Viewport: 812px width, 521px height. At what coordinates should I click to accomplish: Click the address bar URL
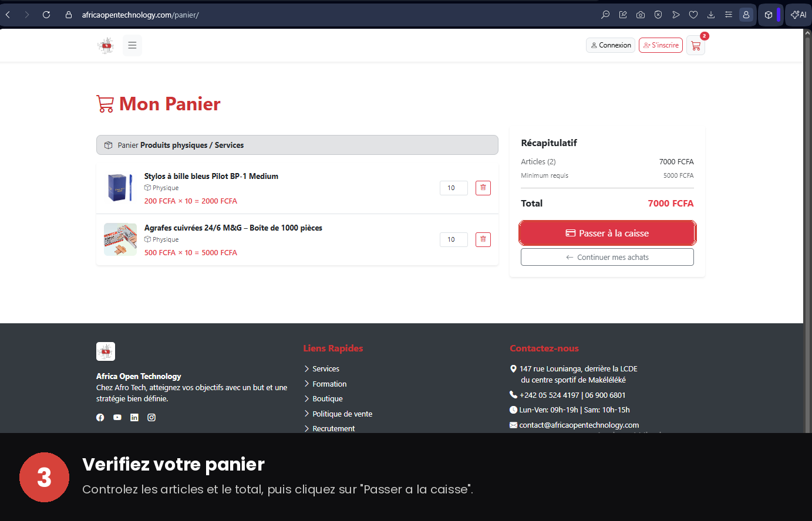pyautogui.click(x=140, y=15)
